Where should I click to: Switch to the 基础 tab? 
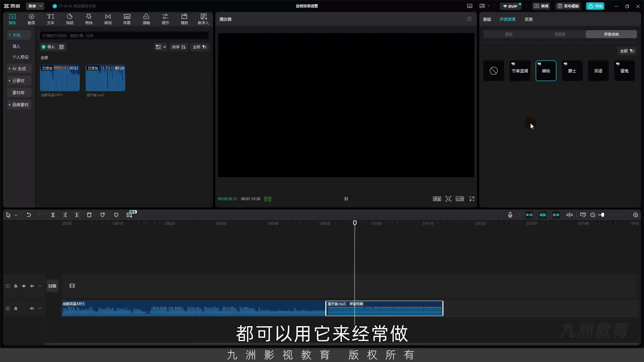coord(487,19)
